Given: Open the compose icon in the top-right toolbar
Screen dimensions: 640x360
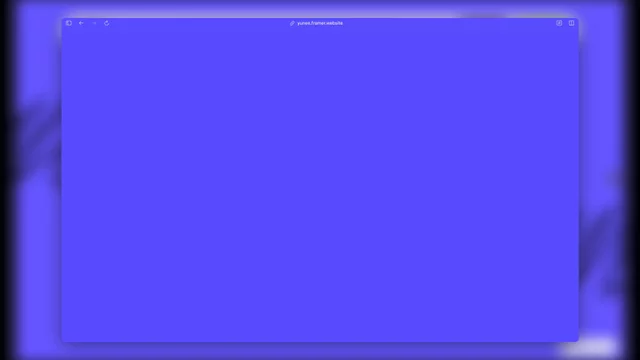Looking at the screenshot, I should (x=559, y=23).
